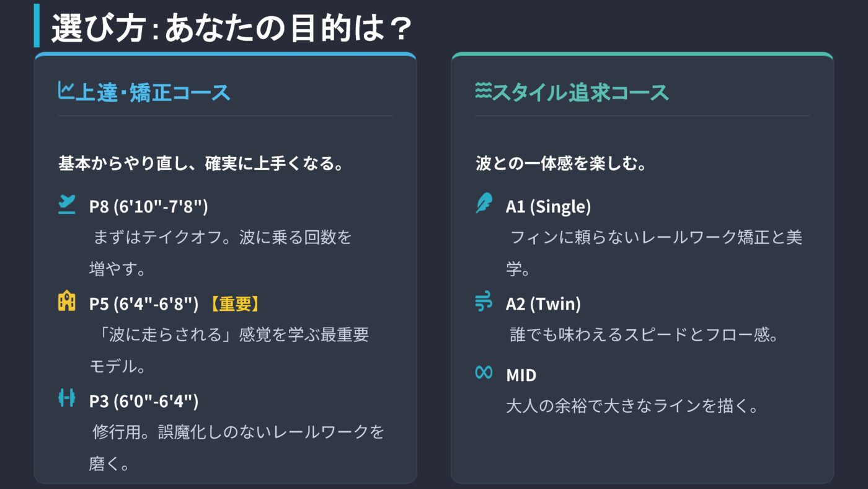The height and width of the screenshot is (489, 868).
Task: Click the yellow building icon for P5
Action: click(67, 302)
